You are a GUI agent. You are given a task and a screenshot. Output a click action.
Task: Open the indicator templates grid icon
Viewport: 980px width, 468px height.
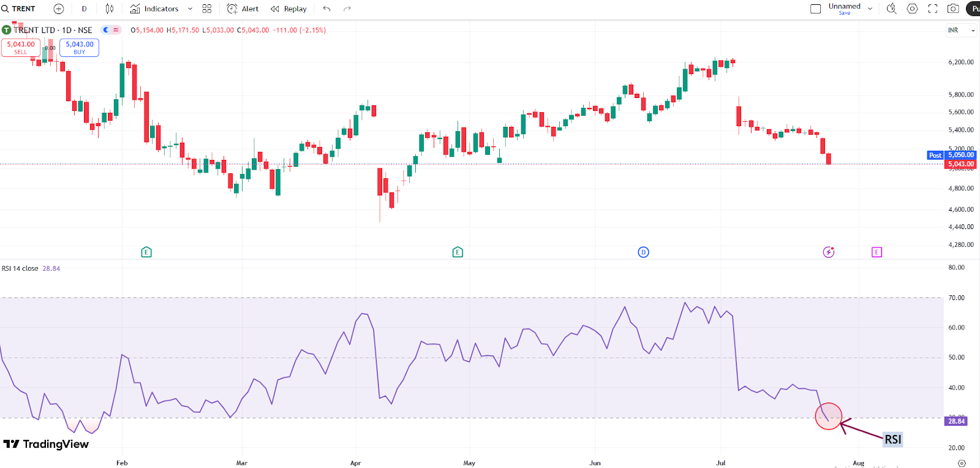207,9
